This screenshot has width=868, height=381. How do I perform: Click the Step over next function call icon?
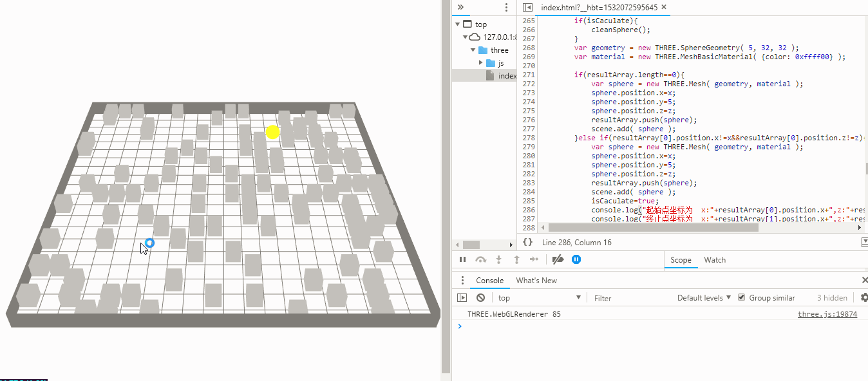pyautogui.click(x=480, y=259)
